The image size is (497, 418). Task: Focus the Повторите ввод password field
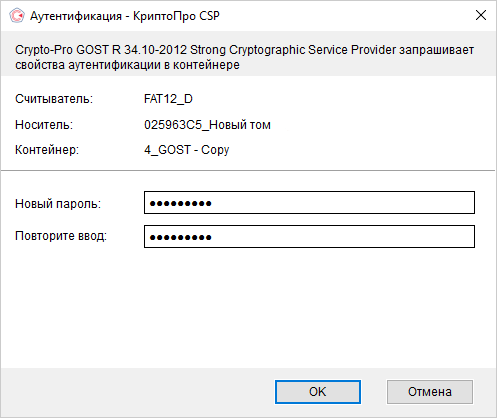[x=309, y=237]
